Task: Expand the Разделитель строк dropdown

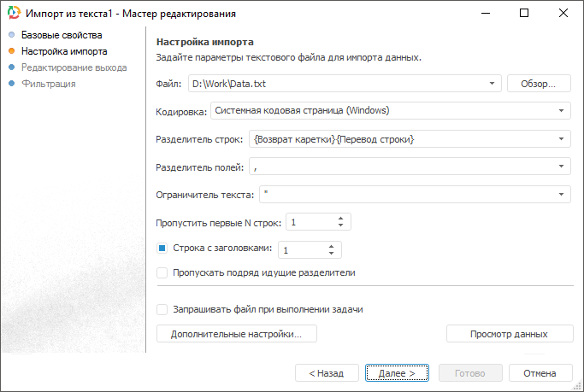Action: [561, 139]
